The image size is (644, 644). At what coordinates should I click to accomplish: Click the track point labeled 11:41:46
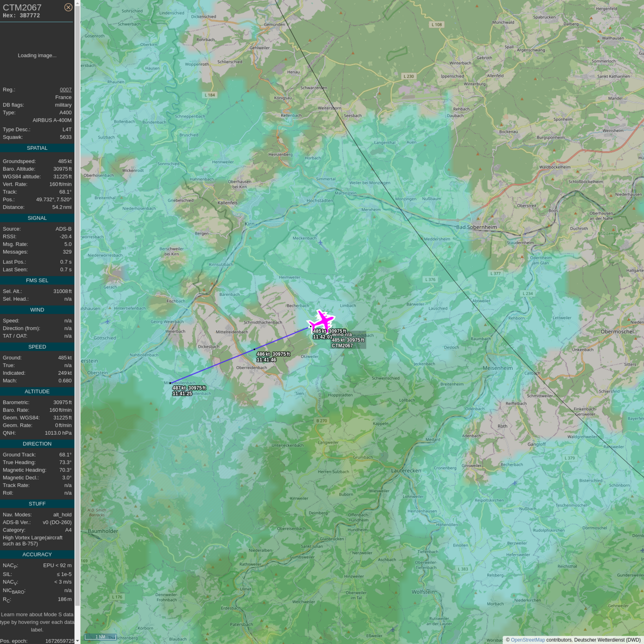coord(254,349)
